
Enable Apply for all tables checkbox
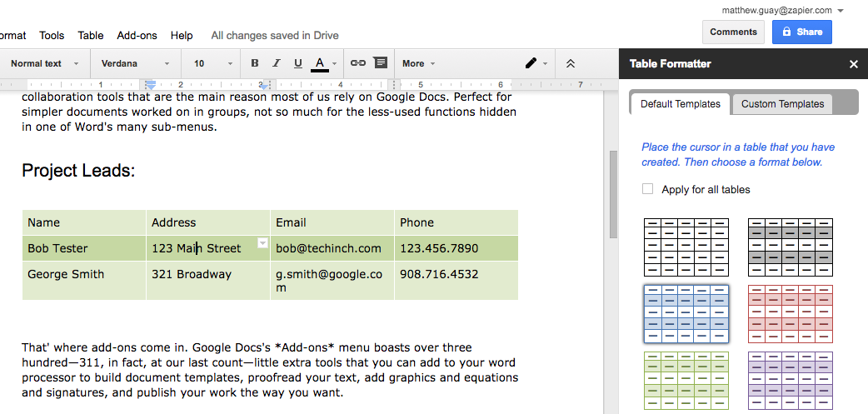coord(648,189)
